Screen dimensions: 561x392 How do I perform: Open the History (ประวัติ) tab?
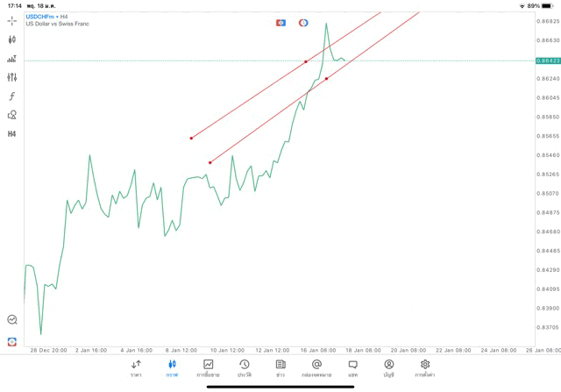click(244, 367)
